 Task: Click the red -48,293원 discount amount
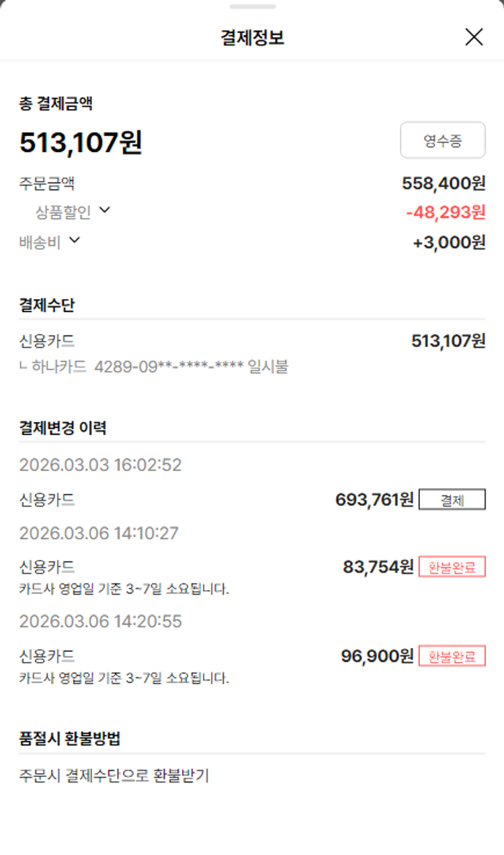pos(446,212)
